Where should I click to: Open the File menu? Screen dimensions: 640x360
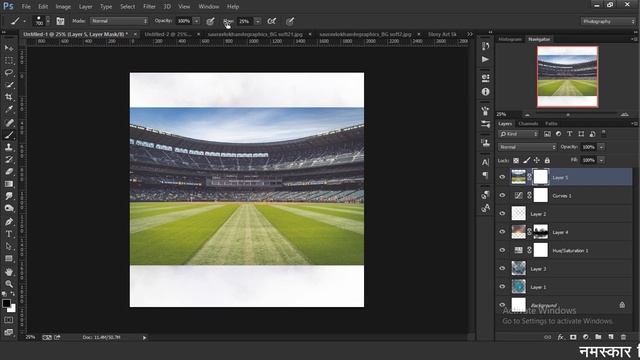[26, 7]
